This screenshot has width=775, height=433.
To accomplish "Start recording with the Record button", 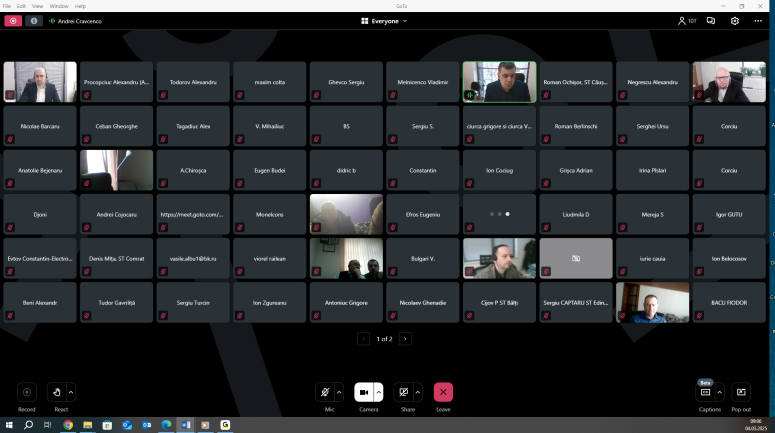I will (27, 392).
